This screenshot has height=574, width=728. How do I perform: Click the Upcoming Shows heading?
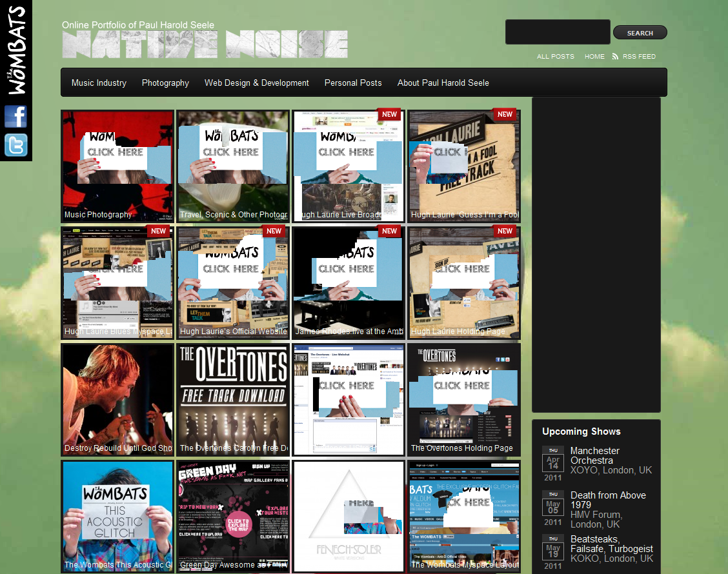click(581, 431)
